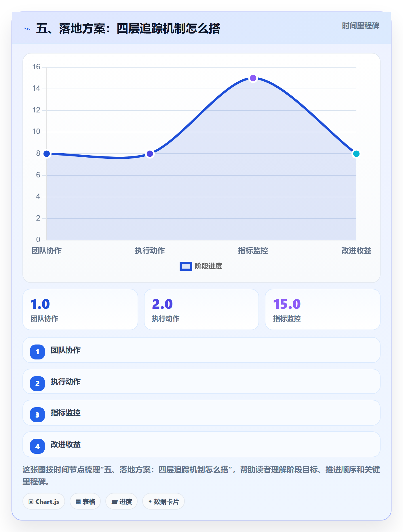The width and height of the screenshot is (403, 532).
Task: Click the number 2 step badge
Action: coord(37,383)
